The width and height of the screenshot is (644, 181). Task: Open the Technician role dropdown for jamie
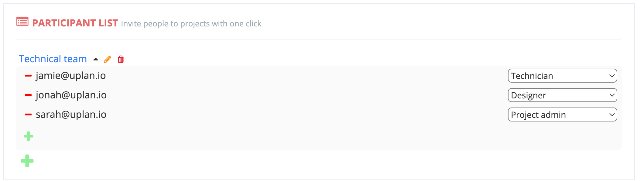pyautogui.click(x=562, y=76)
